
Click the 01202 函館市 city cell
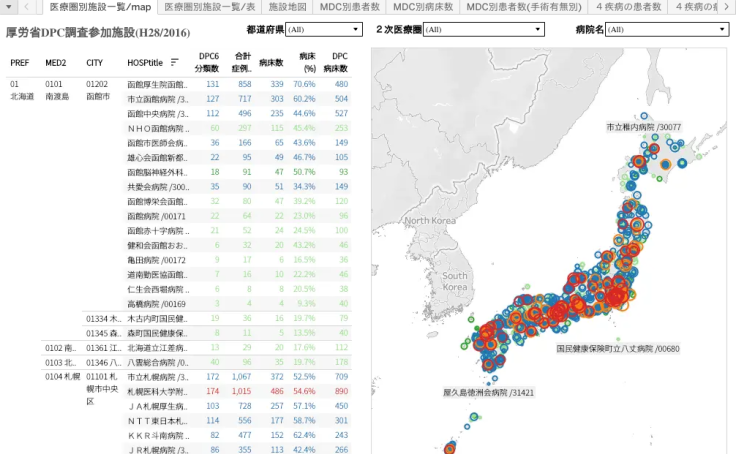[98, 90]
